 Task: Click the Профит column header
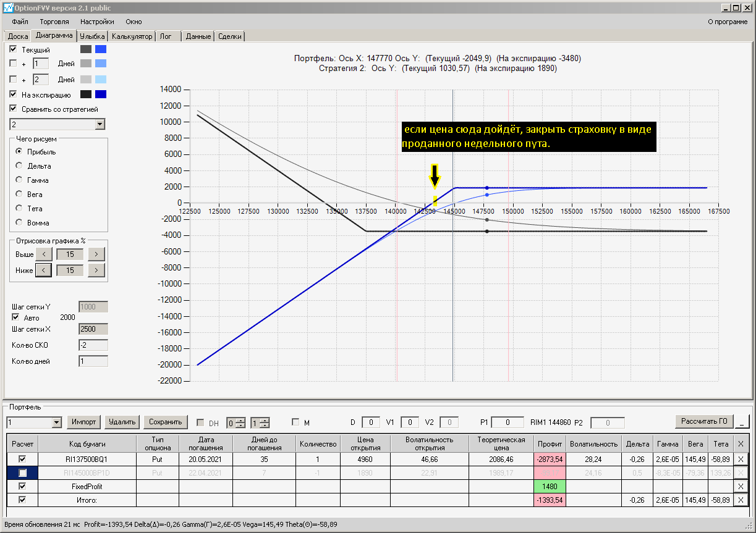coord(550,443)
